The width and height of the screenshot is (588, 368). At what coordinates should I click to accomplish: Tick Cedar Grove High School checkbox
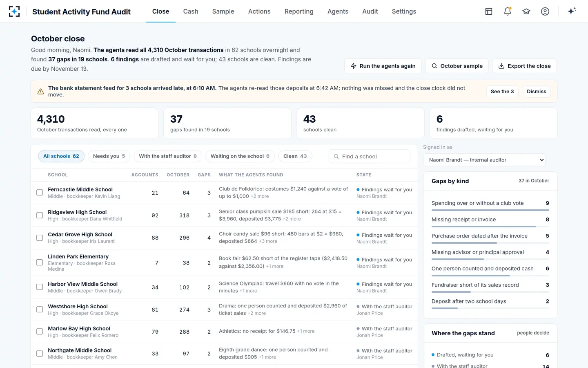tap(40, 238)
